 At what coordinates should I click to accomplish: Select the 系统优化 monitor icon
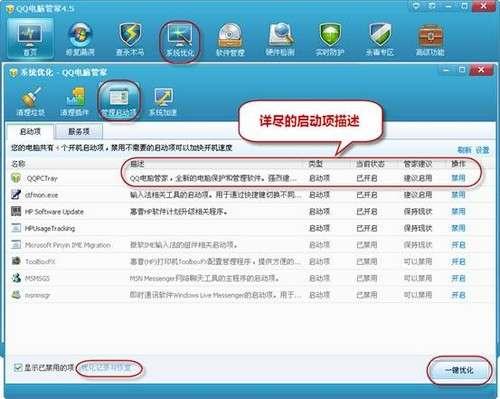coord(180,38)
